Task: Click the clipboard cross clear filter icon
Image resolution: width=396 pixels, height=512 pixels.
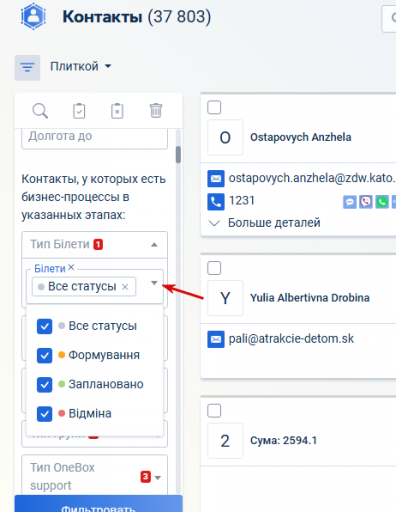Action: coord(117,111)
